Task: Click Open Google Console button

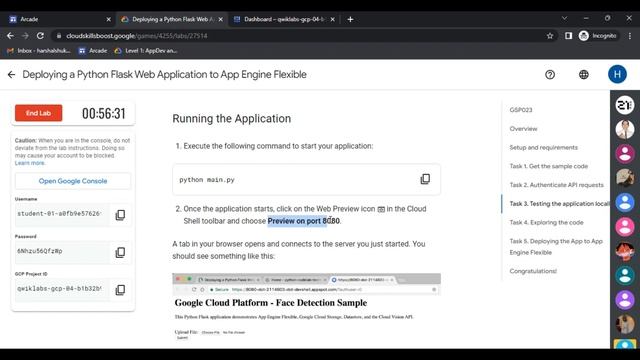Action: 73,181
